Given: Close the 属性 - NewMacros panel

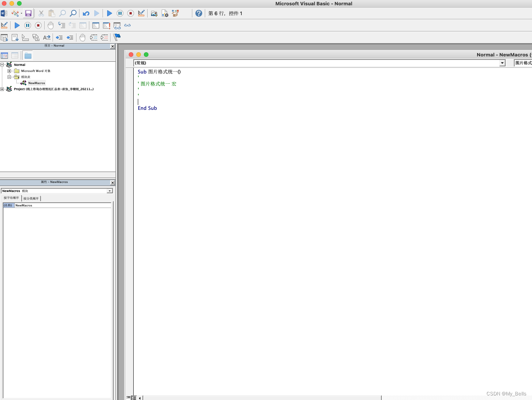Looking at the screenshot, I should pyautogui.click(x=112, y=183).
